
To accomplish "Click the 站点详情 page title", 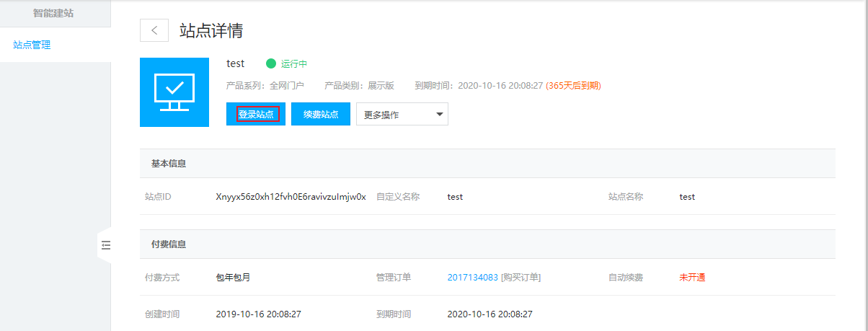I will click(211, 30).
